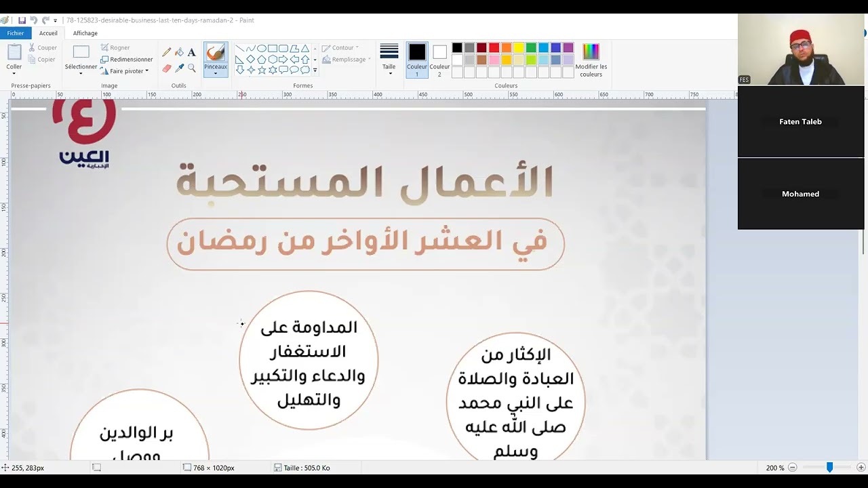This screenshot has width=868, height=488.
Task: Click the Save icon in title bar
Action: coord(22,20)
